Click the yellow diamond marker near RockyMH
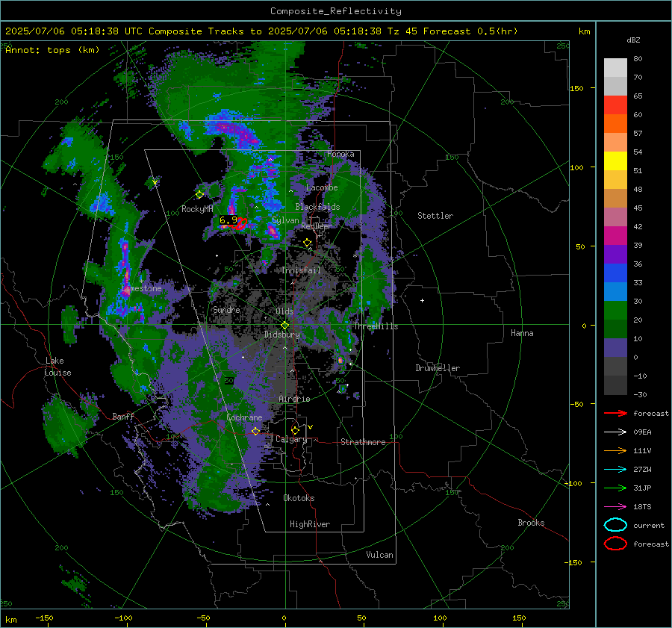672x628 pixels. click(x=199, y=195)
